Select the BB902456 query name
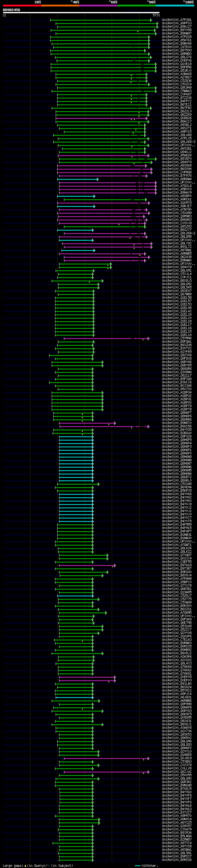 [11, 10]
